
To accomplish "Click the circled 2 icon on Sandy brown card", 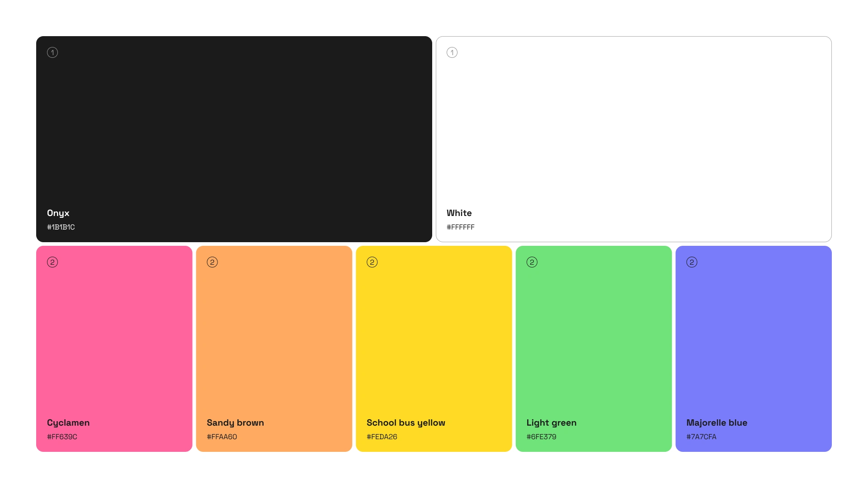I will tap(212, 262).
